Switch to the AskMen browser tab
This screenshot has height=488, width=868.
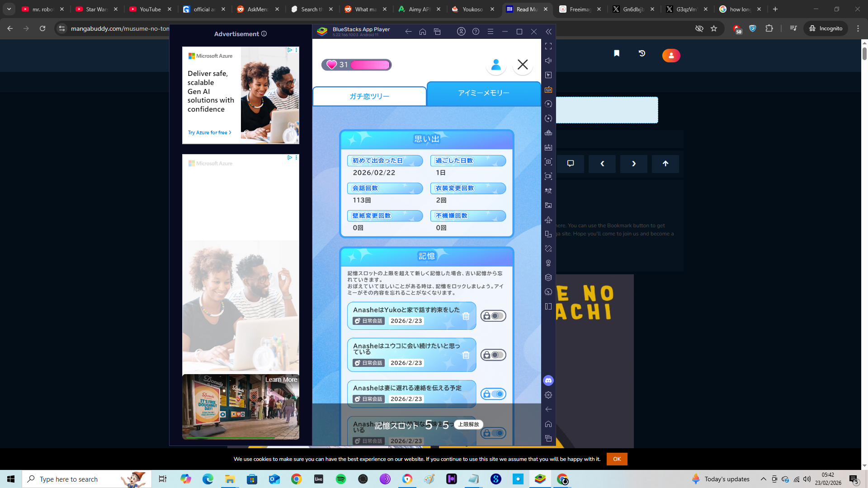257,9
